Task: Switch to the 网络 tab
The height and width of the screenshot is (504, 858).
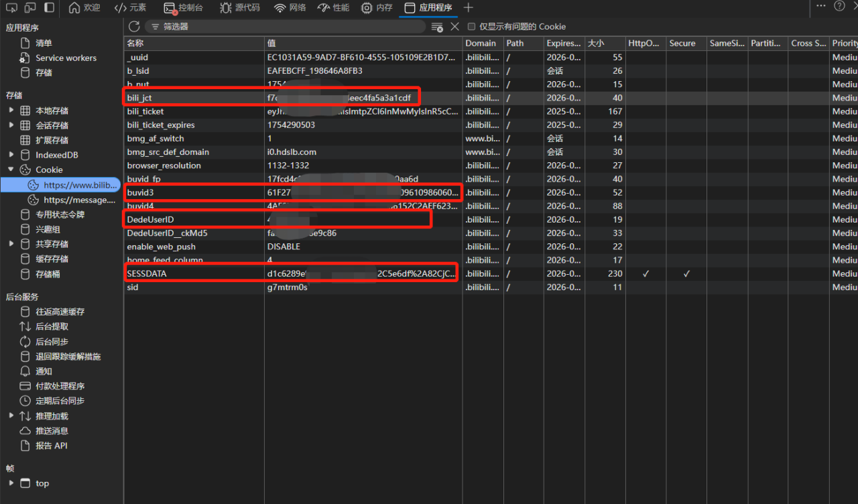Action: tap(290, 7)
